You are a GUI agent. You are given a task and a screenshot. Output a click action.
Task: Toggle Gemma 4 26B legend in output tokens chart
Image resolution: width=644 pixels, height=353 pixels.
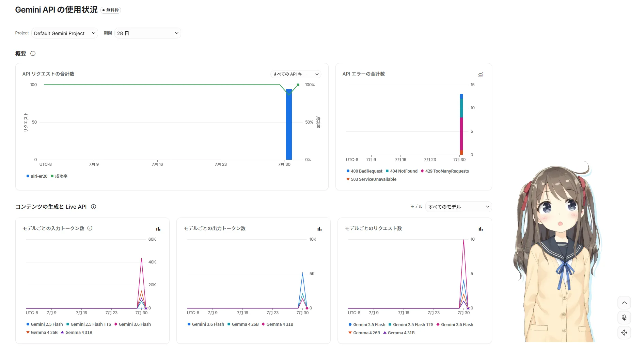pos(243,324)
